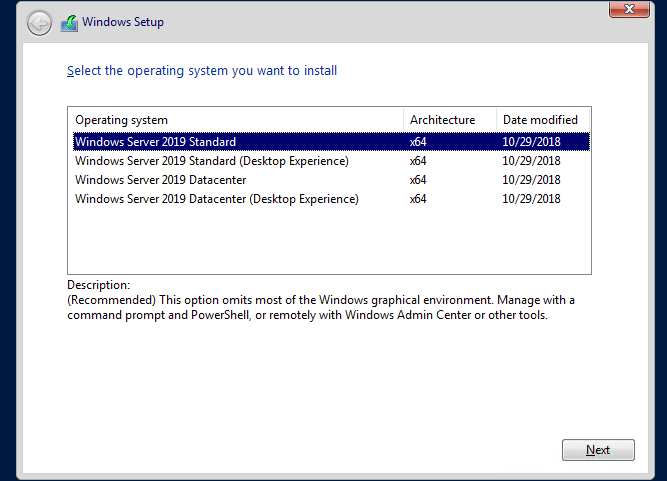Click the Date modified column header
This screenshot has height=481, width=667.
point(542,120)
